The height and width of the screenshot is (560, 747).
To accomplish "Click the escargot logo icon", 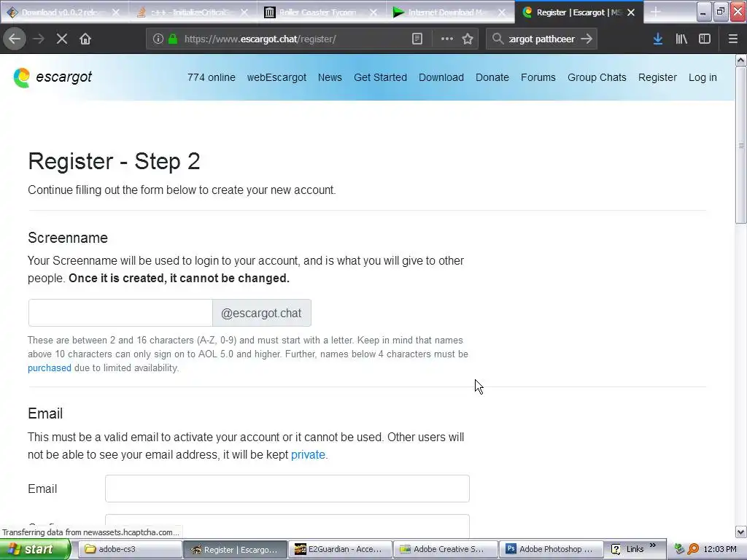I will pos(21,77).
